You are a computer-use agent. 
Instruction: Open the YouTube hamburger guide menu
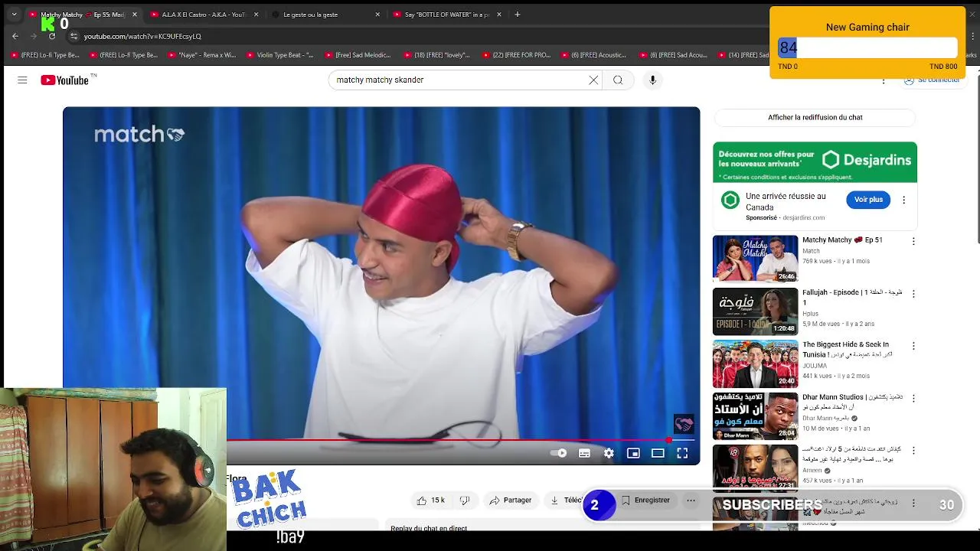pos(22,80)
